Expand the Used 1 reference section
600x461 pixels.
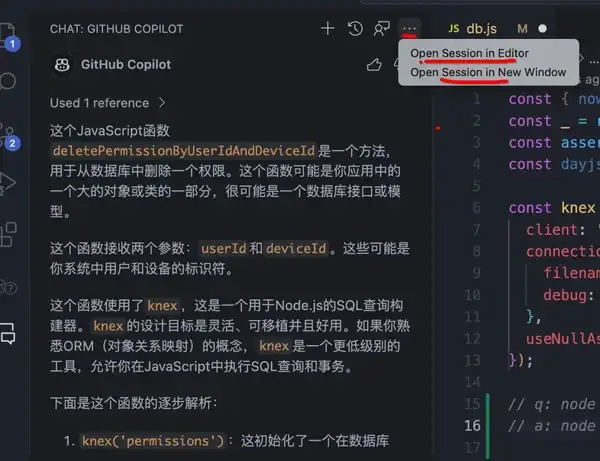coord(107,103)
